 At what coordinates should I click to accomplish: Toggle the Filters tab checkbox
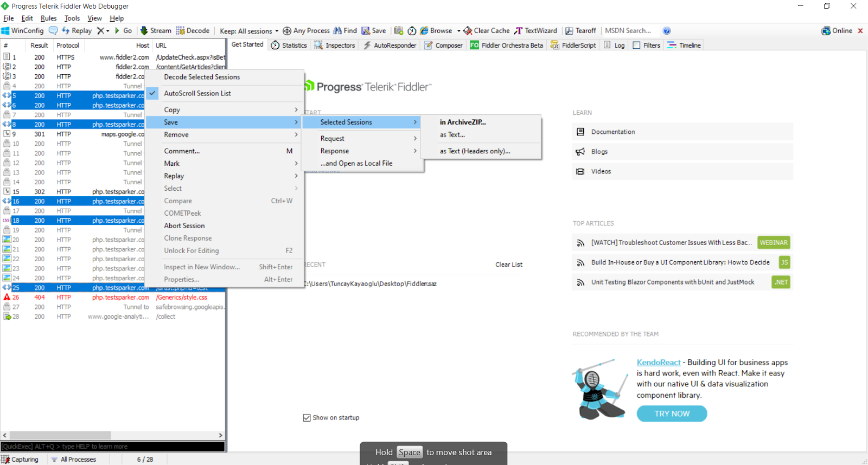tap(637, 46)
